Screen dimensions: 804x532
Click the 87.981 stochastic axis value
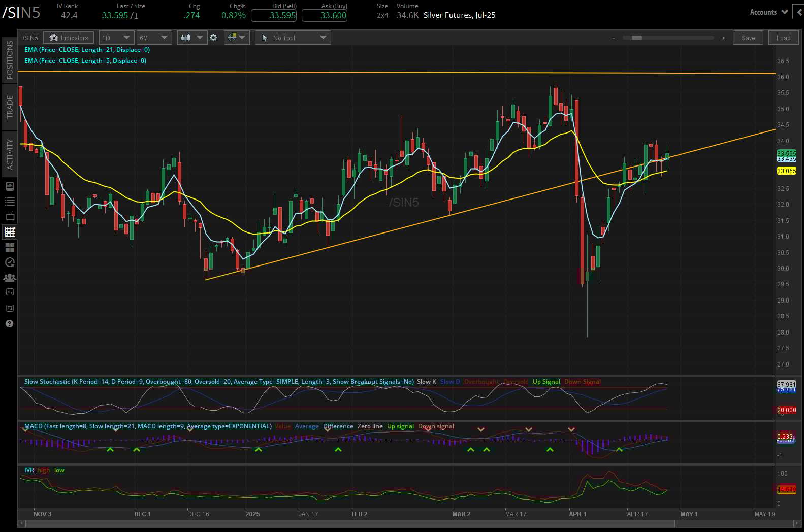click(787, 384)
